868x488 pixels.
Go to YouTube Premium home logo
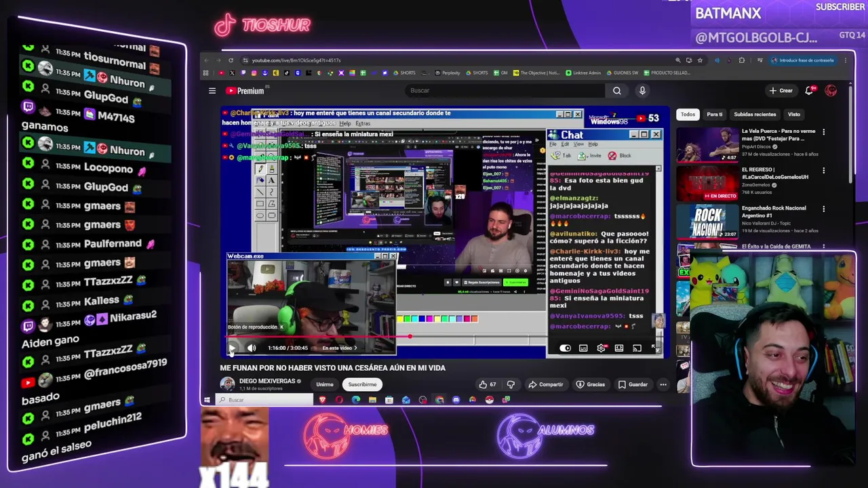[x=245, y=91]
